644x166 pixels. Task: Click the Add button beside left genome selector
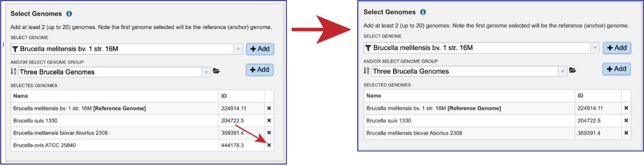coord(260,49)
